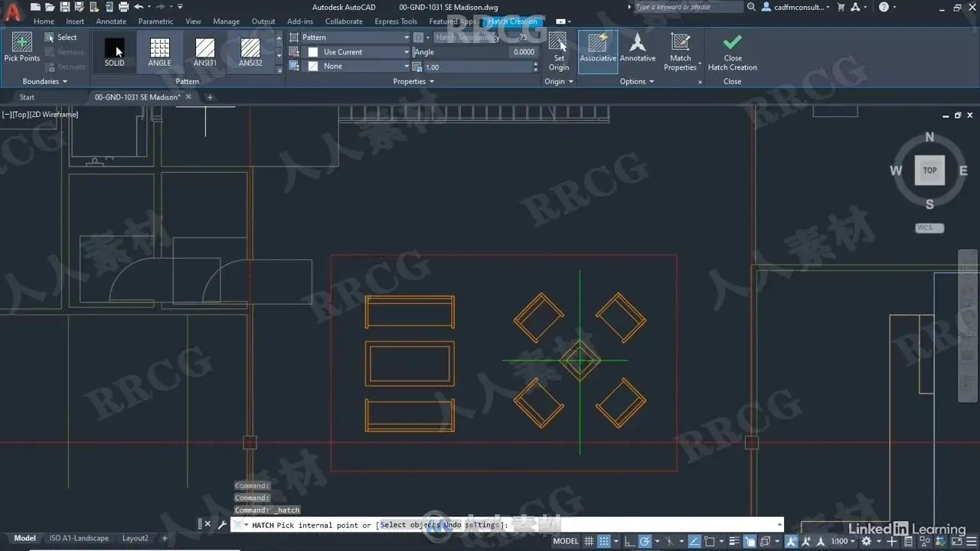Image resolution: width=980 pixels, height=551 pixels.
Task: Click the MODEL space status bar button
Action: [x=566, y=541]
